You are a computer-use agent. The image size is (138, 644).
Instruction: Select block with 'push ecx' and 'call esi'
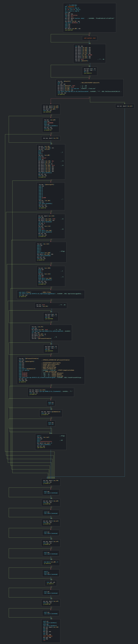pos(51,403)
